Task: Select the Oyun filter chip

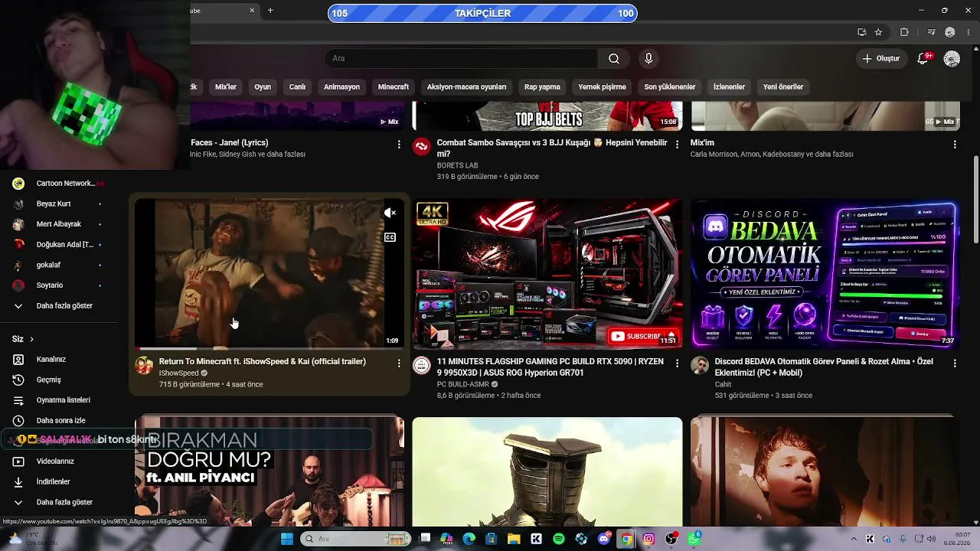Action: 263,87
